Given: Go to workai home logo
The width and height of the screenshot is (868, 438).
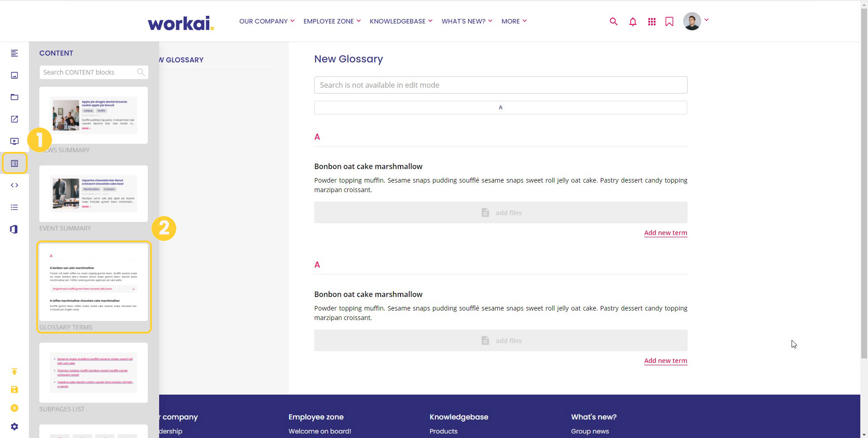Looking at the screenshot, I should [181, 23].
